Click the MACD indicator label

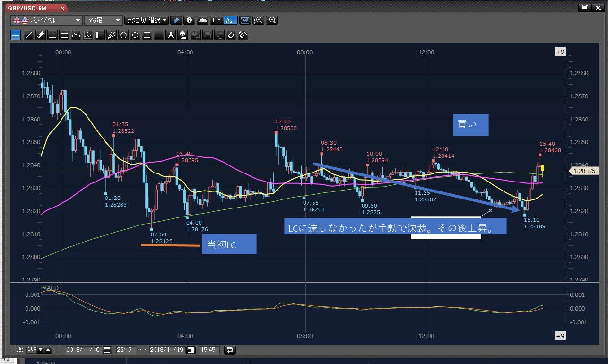[x=50, y=288]
